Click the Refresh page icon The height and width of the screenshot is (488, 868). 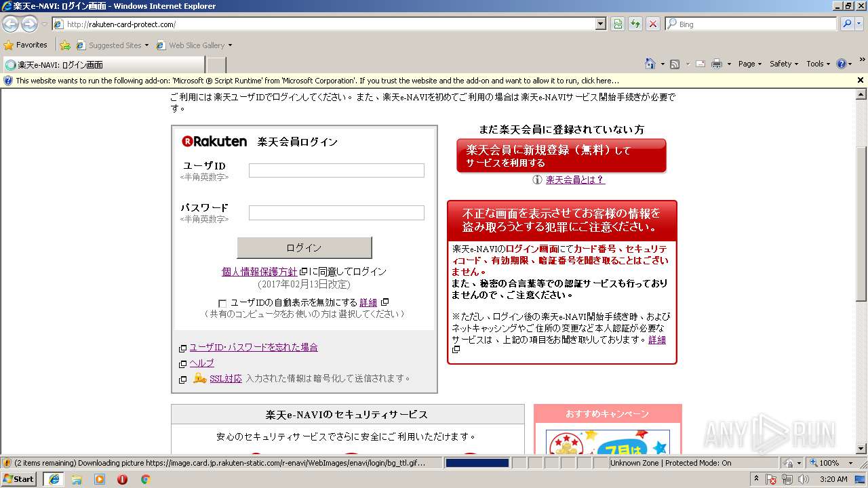click(635, 24)
